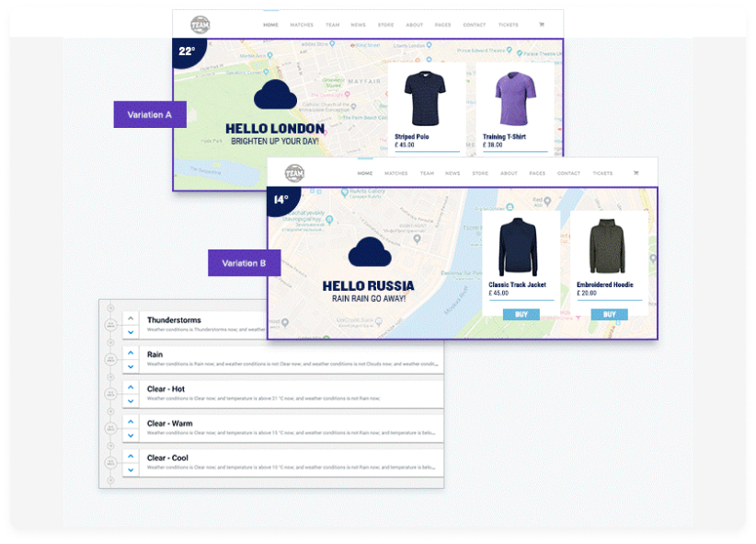Select the Rain rule title
This screenshot has width=756, height=544.
click(155, 354)
